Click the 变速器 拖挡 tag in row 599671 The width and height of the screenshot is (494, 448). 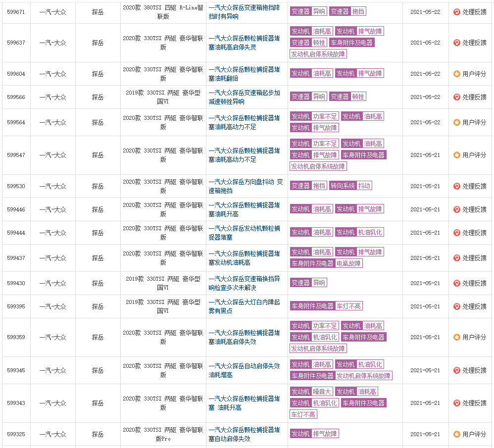coord(347,12)
